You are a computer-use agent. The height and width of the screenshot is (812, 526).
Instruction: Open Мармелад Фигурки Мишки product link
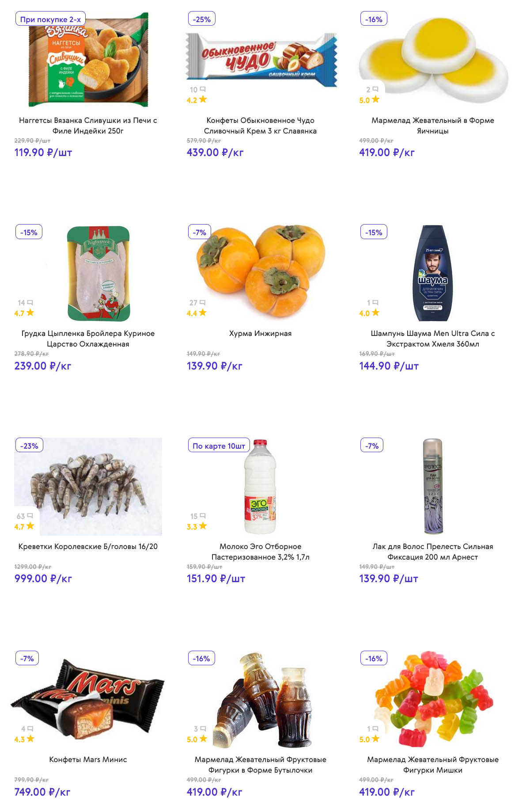coord(432,765)
